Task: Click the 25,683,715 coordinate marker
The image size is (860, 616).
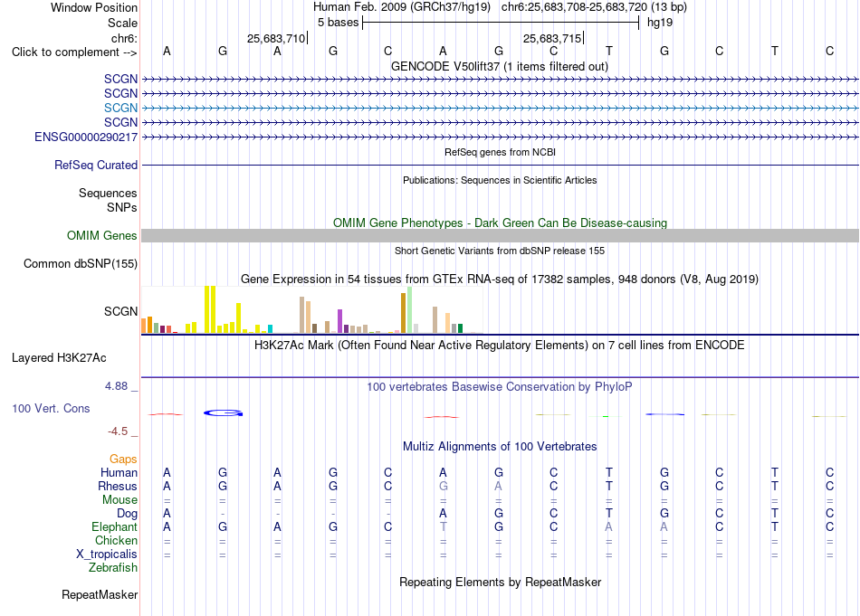Action: click(x=552, y=38)
